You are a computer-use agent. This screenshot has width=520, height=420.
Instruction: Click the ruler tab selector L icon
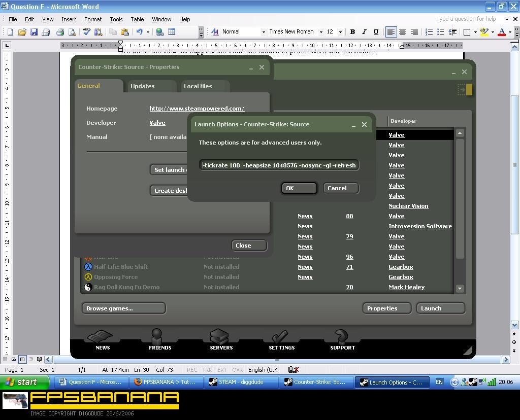7,45
